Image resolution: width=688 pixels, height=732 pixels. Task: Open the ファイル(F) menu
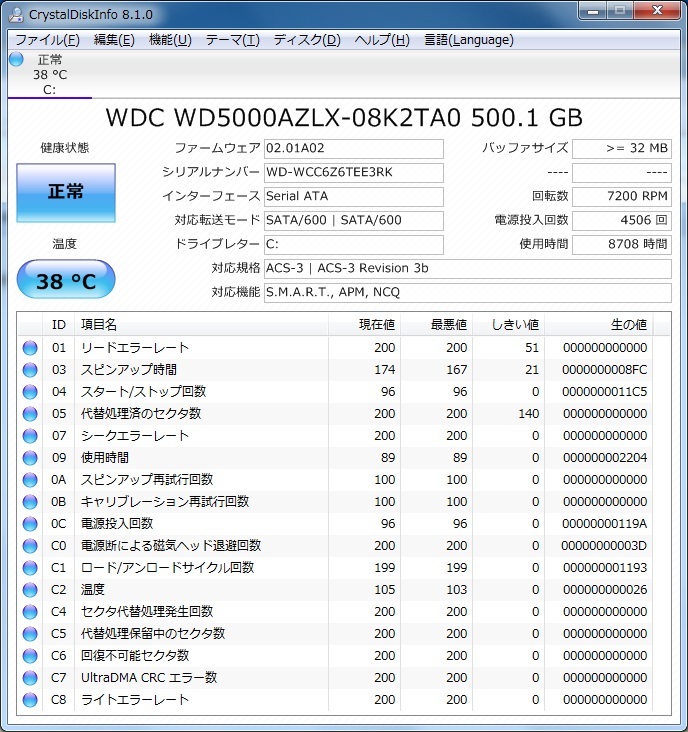click(x=48, y=40)
